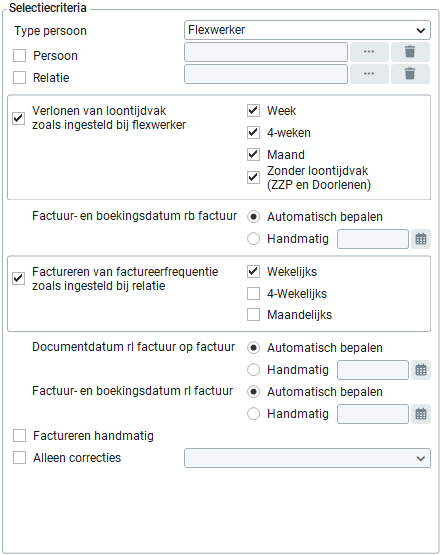Toggle the Persoon checkbox
443x555 pixels.
coord(19,56)
